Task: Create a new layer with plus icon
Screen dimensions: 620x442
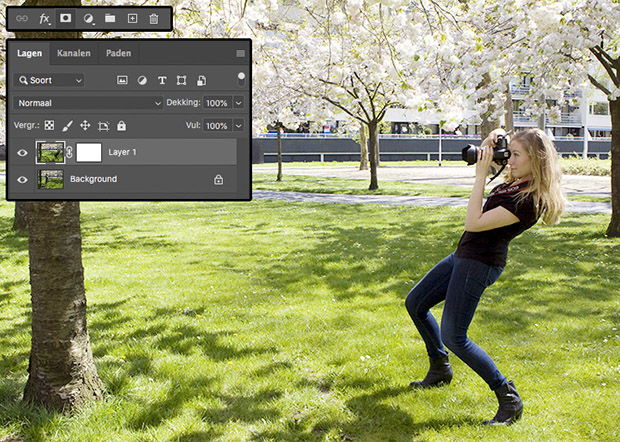Action: 132,18
